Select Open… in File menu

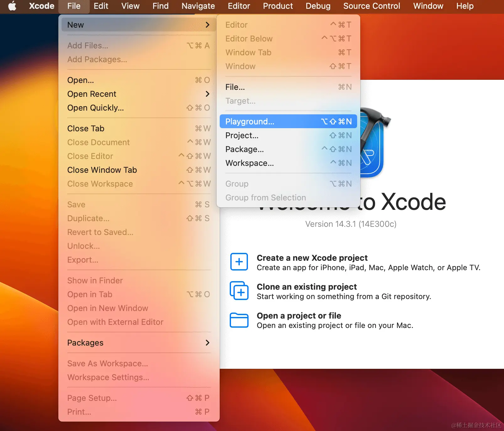(139, 80)
